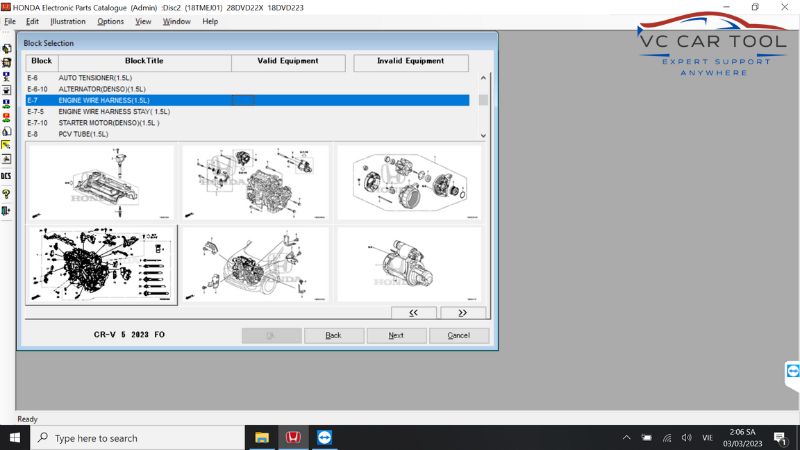Open File Explorer from the taskbar
This screenshot has width=800, height=450.
[x=262, y=437]
